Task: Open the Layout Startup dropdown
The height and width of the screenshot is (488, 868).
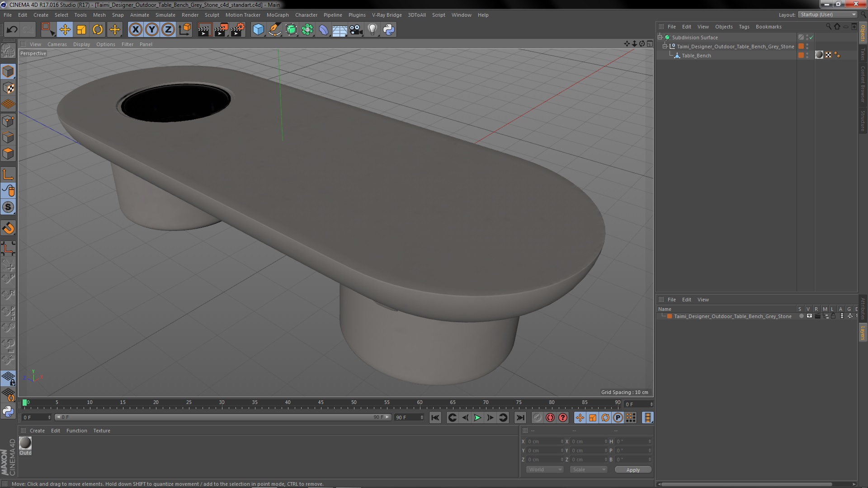Action: point(828,14)
